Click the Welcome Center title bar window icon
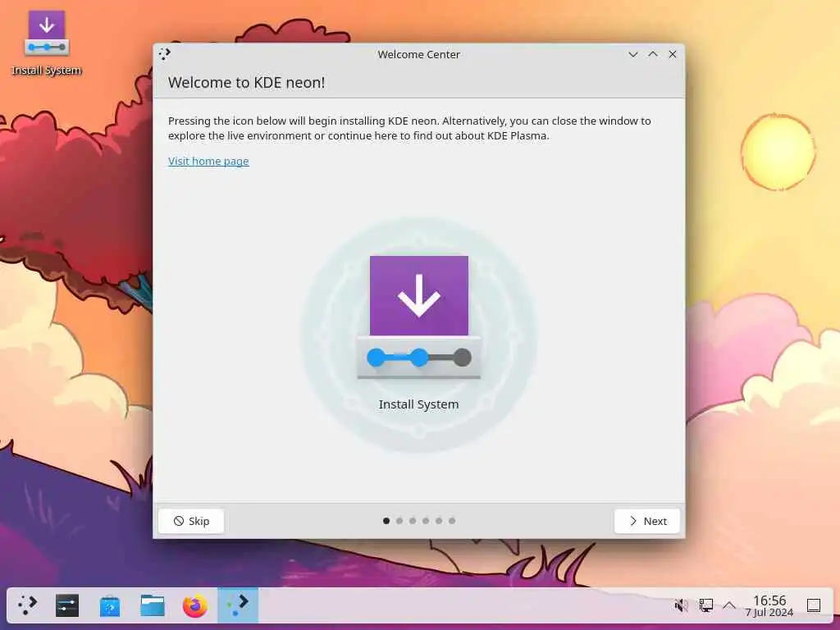Screen dimensions: 840x630 pos(164,53)
